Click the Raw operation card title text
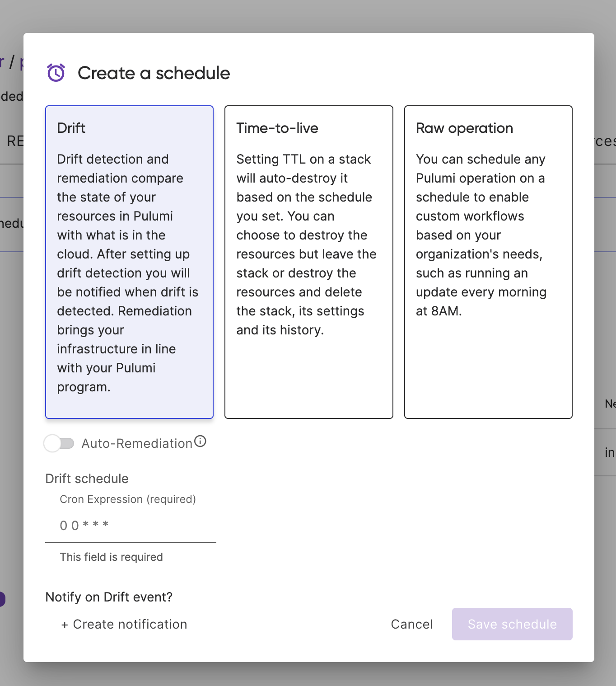The width and height of the screenshot is (616, 686). click(464, 128)
